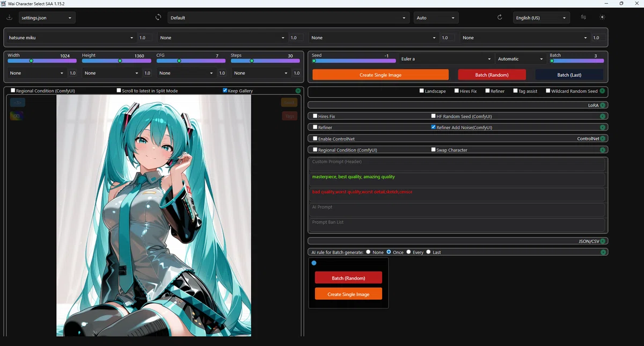Open the English (US) language dropdown
This screenshot has height=346, width=644.
tap(541, 18)
